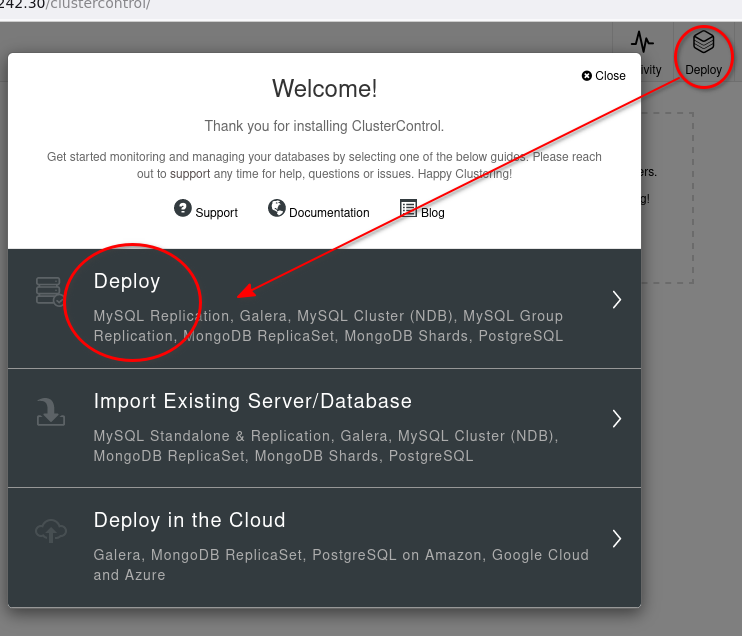Select the Import Existing Server/Database heading

point(252,401)
